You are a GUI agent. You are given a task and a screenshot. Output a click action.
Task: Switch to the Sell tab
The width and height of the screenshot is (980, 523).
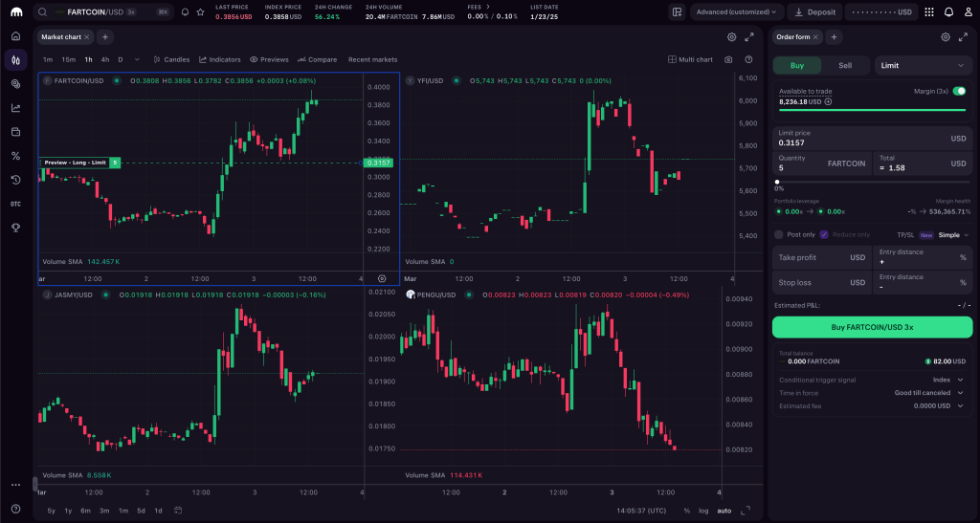[x=845, y=65]
